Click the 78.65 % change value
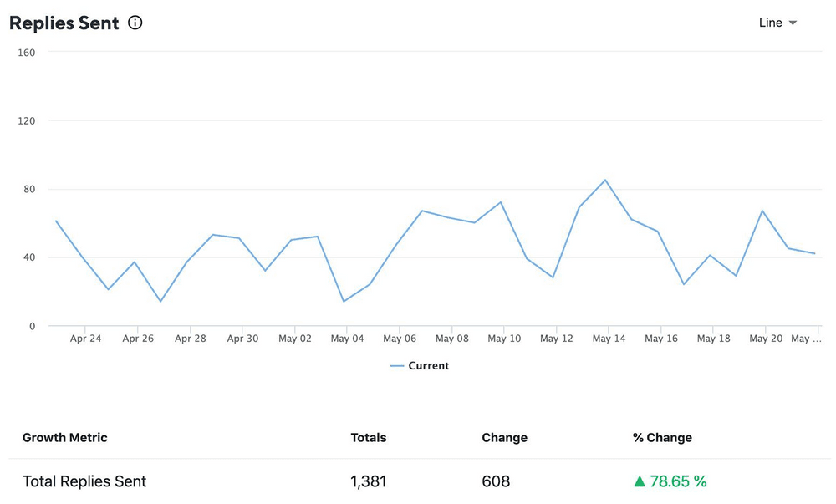The height and width of the screenshot is (504, 836). (678, 481)
